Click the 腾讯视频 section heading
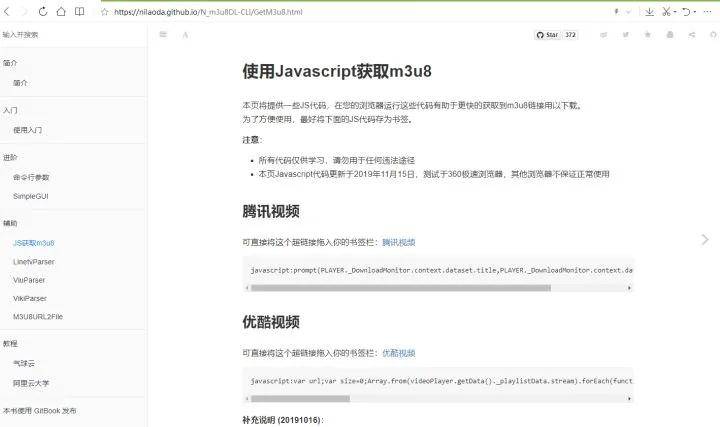 271,212
